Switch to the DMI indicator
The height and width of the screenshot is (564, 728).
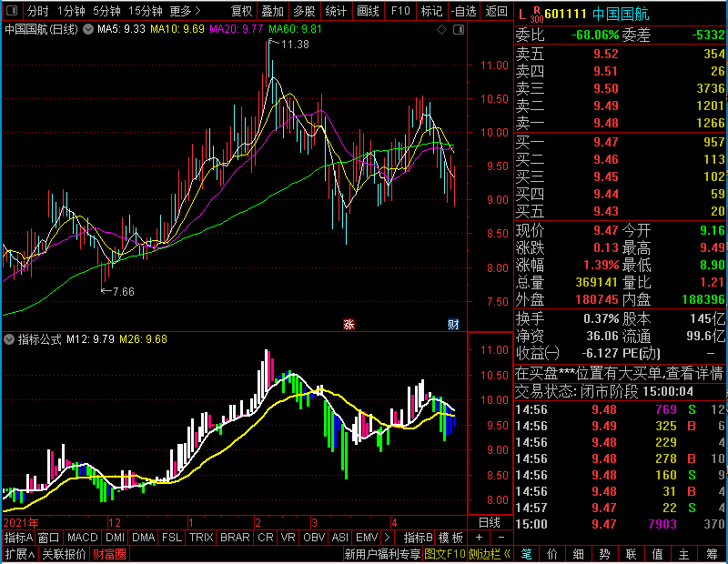tap(115, 538)
